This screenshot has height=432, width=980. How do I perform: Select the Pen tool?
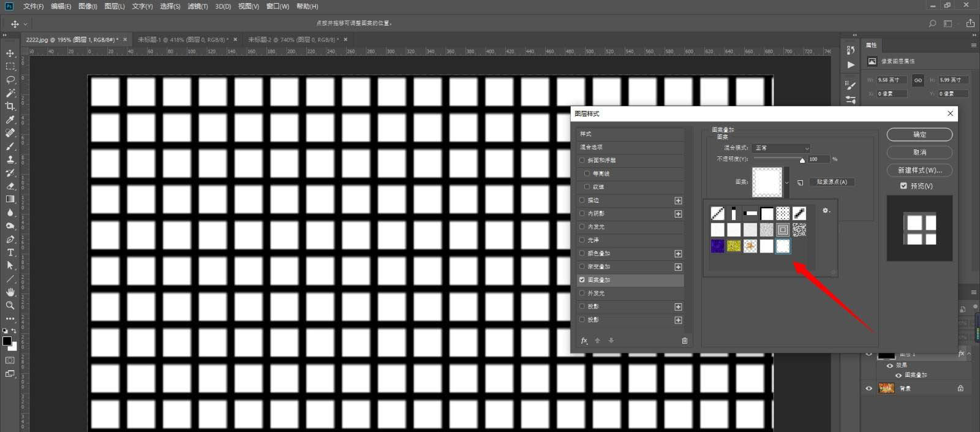(10, 239)
